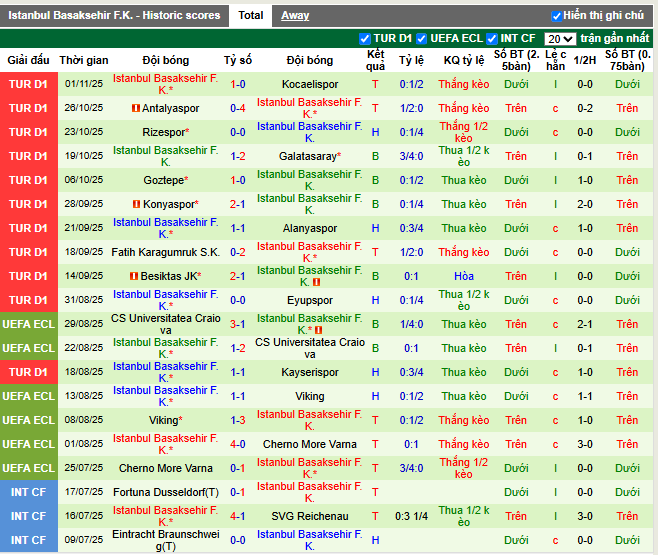
Task: Uncheck the UEFA ECL league filter
Action: point(421,39)
